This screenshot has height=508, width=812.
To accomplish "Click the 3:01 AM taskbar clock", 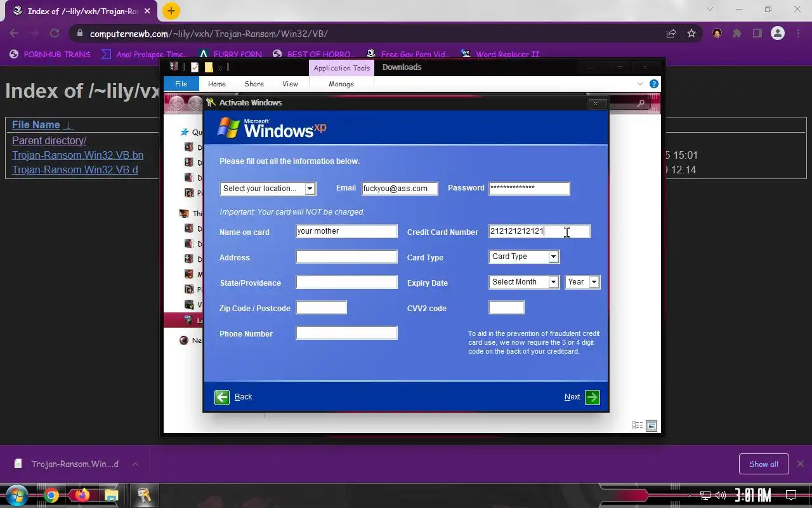I will click(x=753, y=495).
